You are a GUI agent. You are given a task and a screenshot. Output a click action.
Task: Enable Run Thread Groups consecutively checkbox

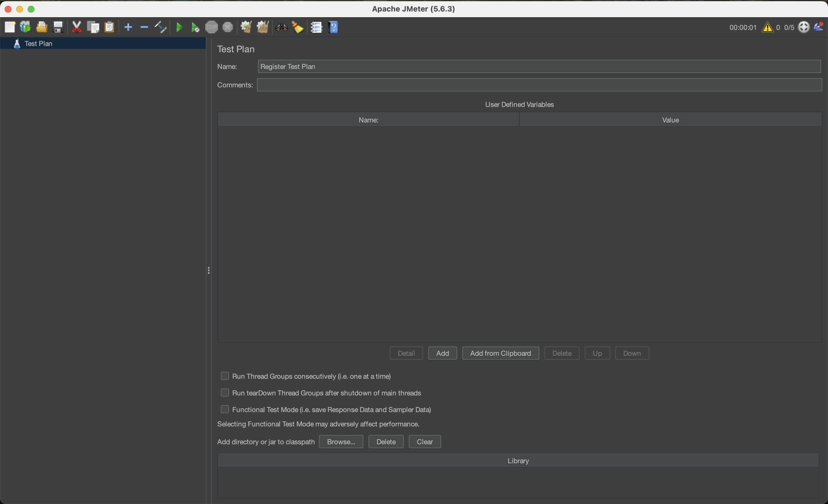pos(225,376)
